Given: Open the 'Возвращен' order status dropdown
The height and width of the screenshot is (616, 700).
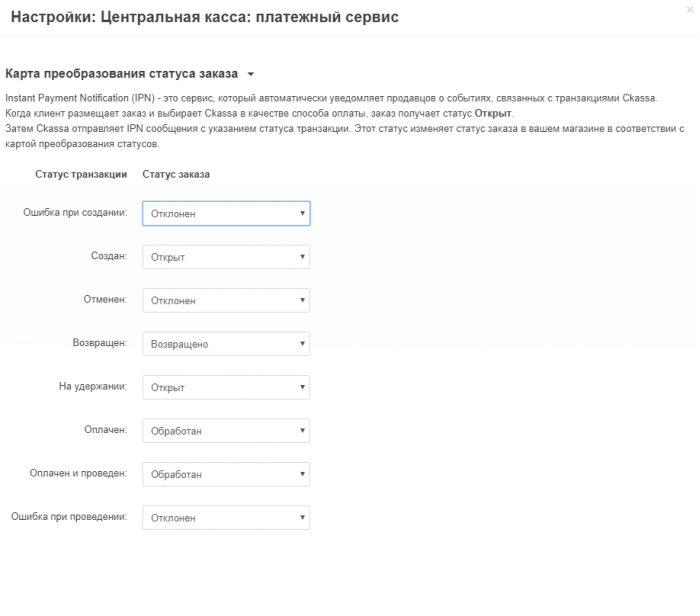Looking at the screenshot, I should 226,344.
